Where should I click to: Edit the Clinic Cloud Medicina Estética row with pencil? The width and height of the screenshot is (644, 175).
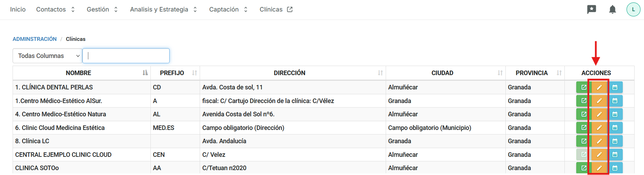(x=599, y=128)
